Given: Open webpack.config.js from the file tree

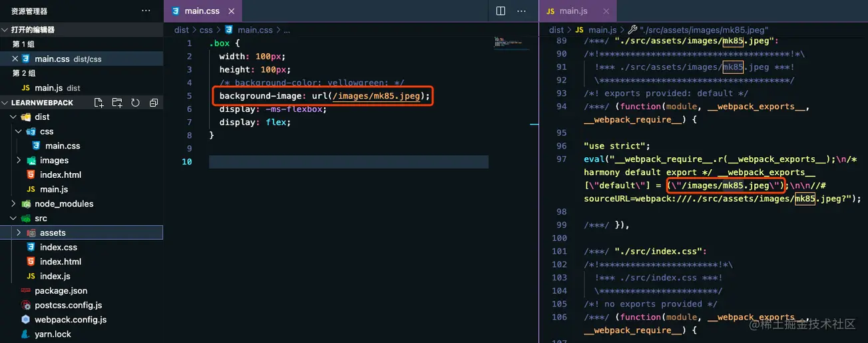Looking at the screenshot, I should coord(71,320).
